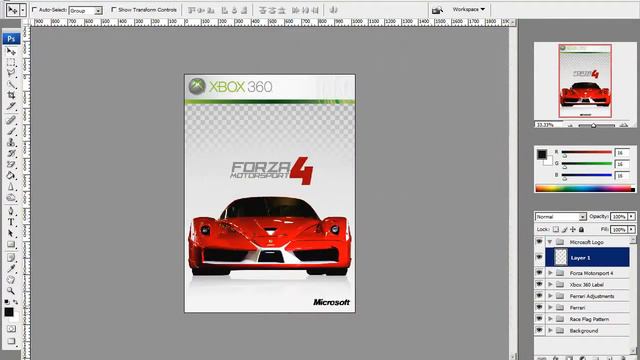This screenshot has height=360, width=640.
Task: Open the tool preset picker arrow
Action: click(23, 10)
